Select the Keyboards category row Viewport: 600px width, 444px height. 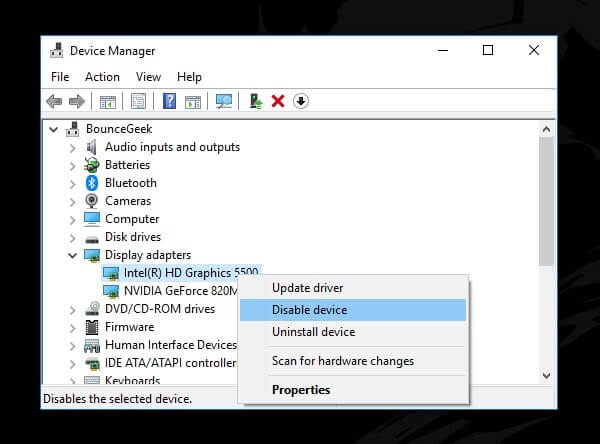pyautogui.click(x=132, y=380)
